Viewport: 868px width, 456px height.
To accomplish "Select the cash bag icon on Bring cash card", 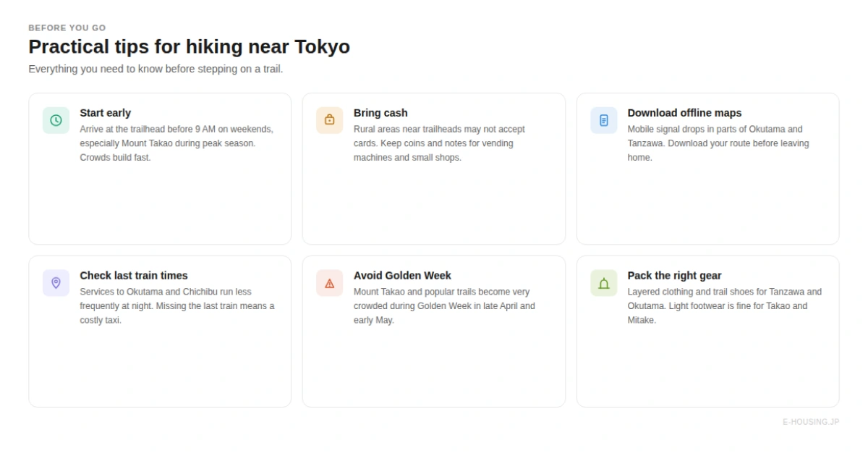I will (x=329, y=120).
